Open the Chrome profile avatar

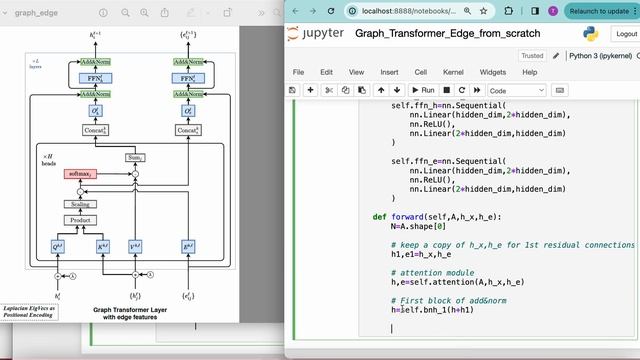pos(553,11)
